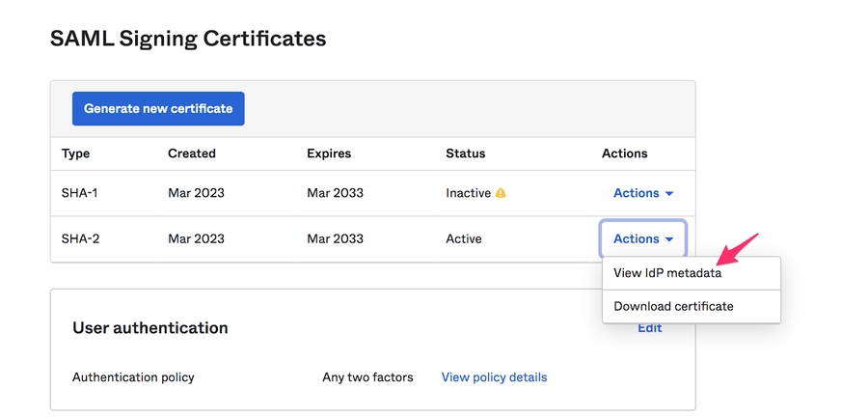Viewport: 868px width, 417px height.
Task: Click the Edit link in User authentication
Action: point(650,328)
